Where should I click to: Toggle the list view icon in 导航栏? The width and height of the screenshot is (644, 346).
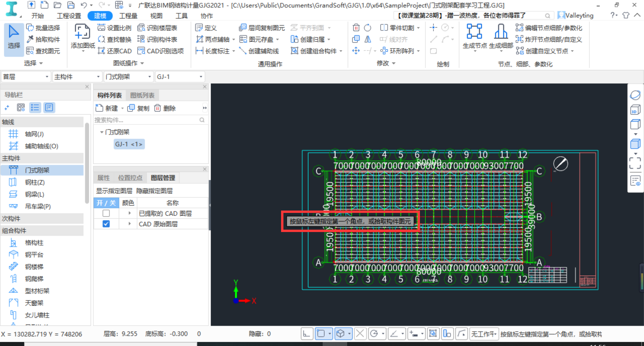[x=35, y=108]
